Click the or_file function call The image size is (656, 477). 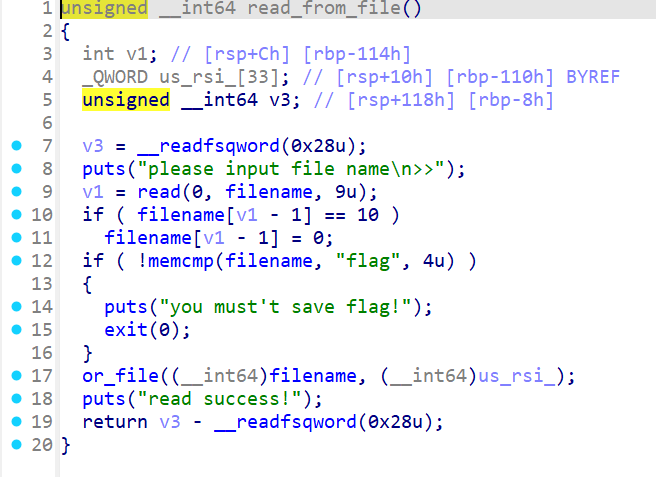coord(120,376)
